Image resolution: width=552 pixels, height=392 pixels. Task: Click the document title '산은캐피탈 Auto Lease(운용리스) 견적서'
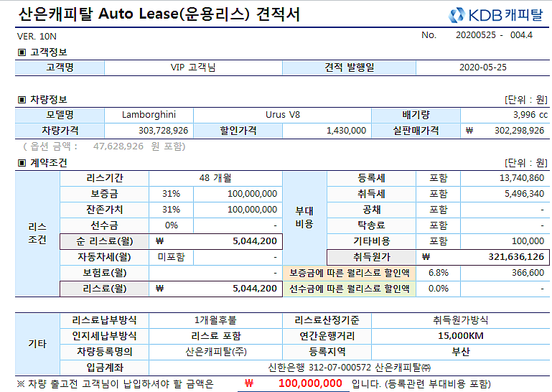tap(159, 14)
